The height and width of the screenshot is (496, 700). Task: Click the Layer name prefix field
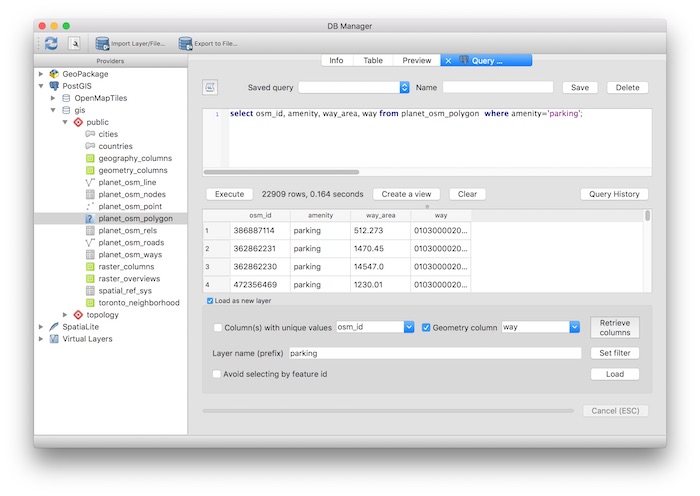click(x=435, y=353)
